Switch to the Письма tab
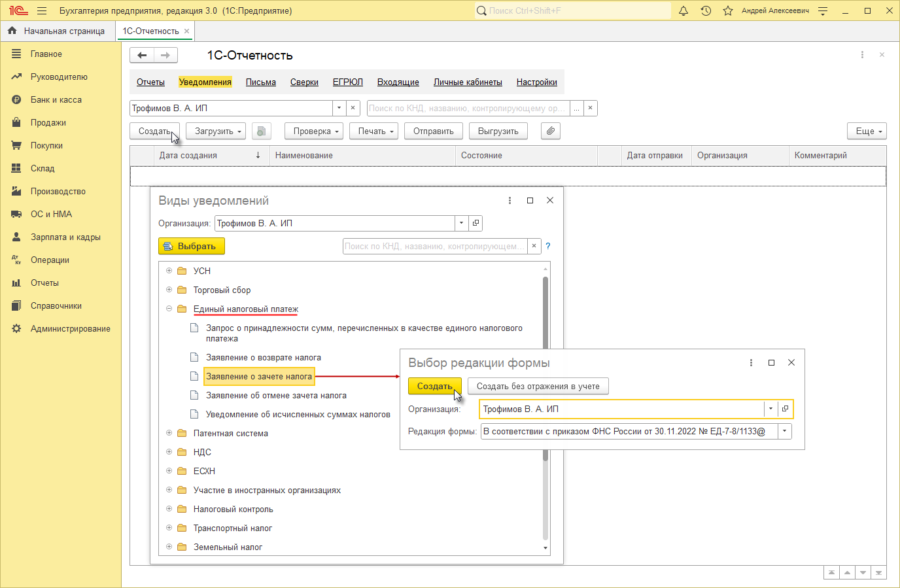 (261, 82)
